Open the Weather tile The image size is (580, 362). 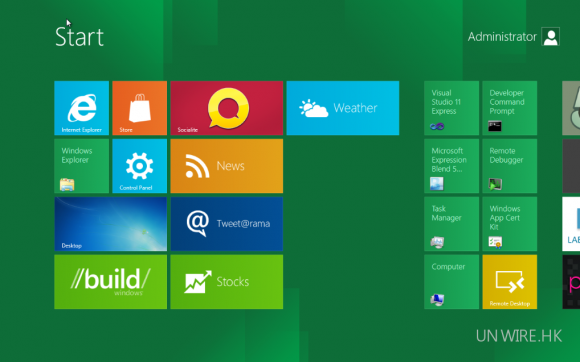click(x=343, y=108)
